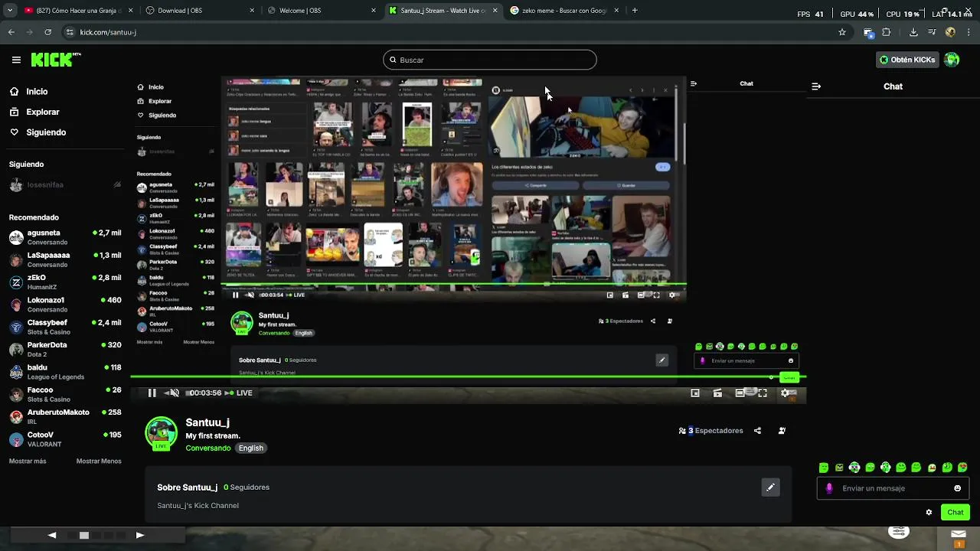980x551 pixels.
Task: Open the ParkerDota recommended channel
Action: (x=65, y=350)
